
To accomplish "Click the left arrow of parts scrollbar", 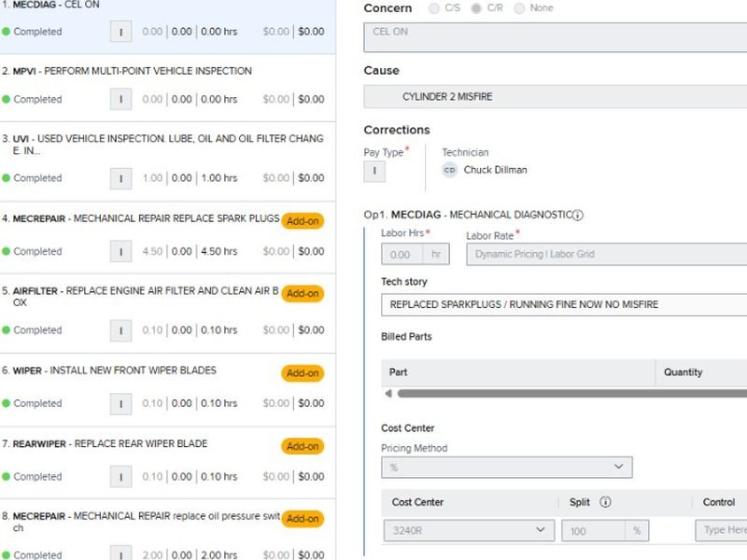I will 388,393.
